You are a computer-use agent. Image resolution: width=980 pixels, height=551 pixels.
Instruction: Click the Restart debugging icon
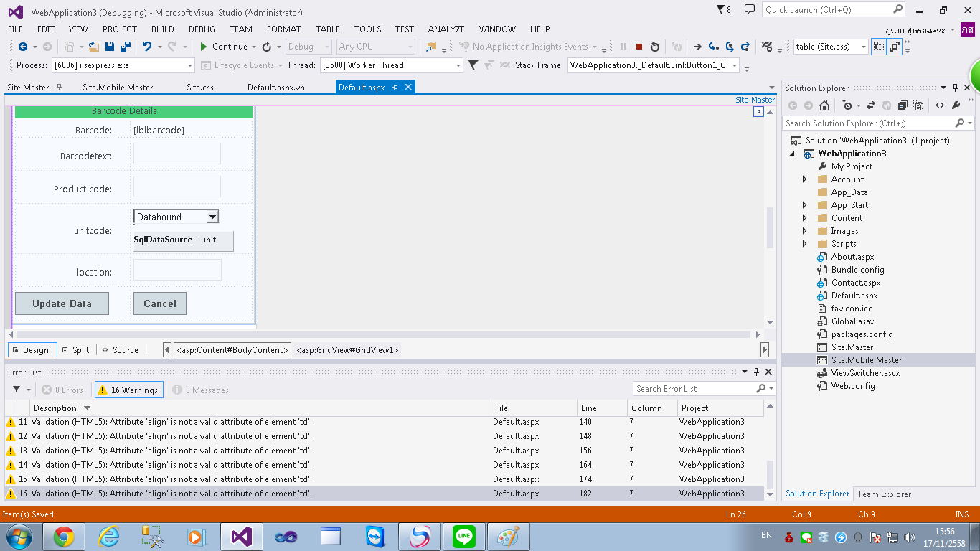pyautogui.click(x=654, y=47)
